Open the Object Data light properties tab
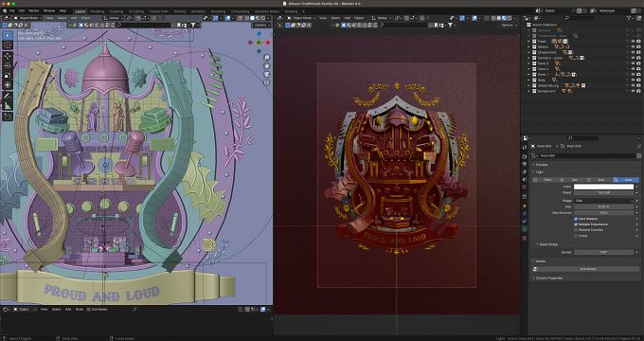Viewport: 644px width, 341px height. [525, 229]
